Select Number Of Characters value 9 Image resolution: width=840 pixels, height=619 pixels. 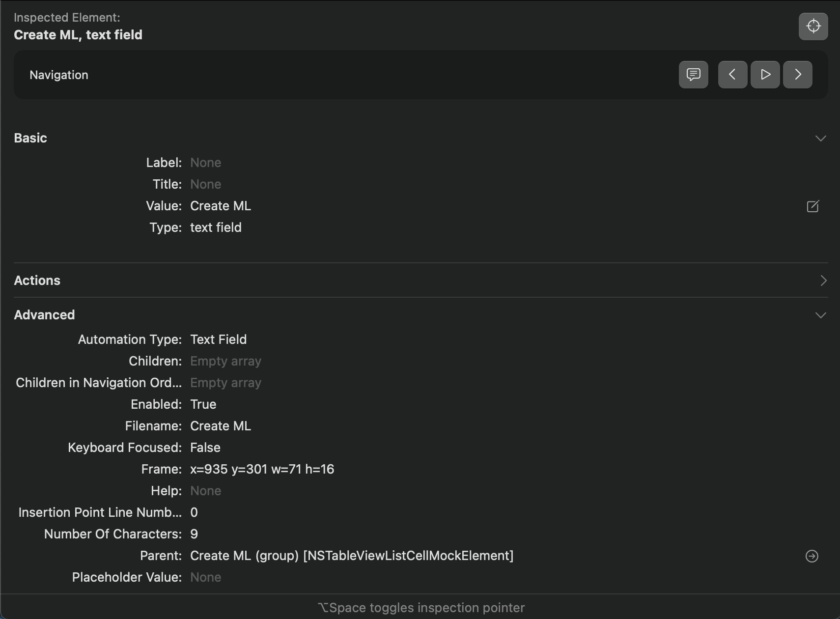194,534
